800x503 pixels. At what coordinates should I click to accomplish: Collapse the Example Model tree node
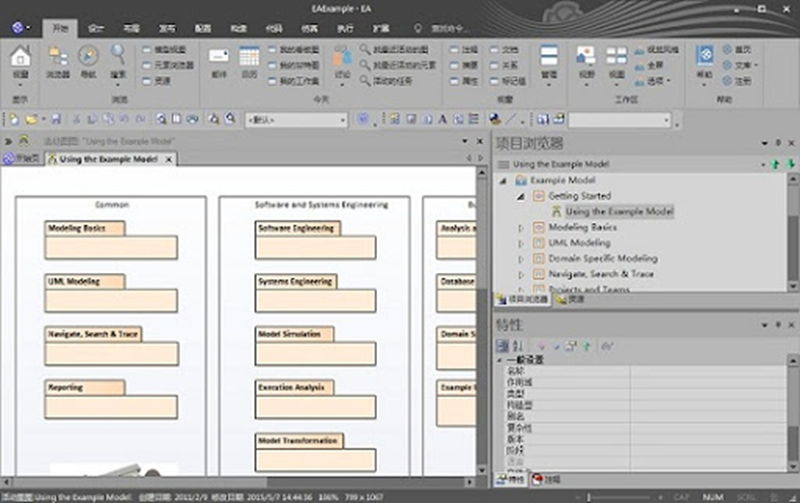[x=503, y=181]
